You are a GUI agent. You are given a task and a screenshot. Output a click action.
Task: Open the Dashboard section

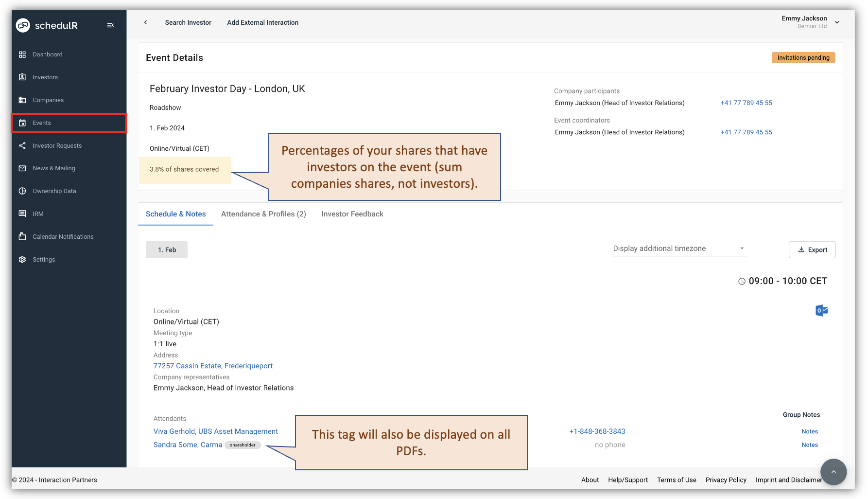[47, 54]
